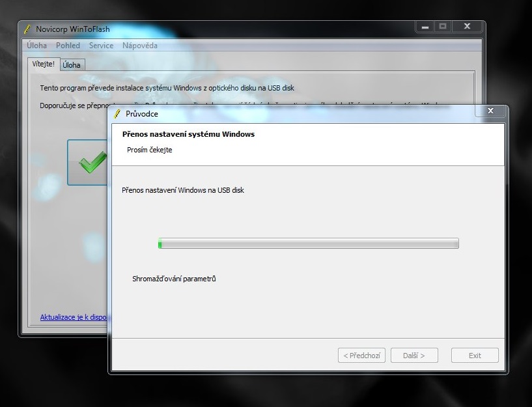Open the Úloha menu in the menu bar
The width and height of the screenshot is (532, 407).
(36, 46)
